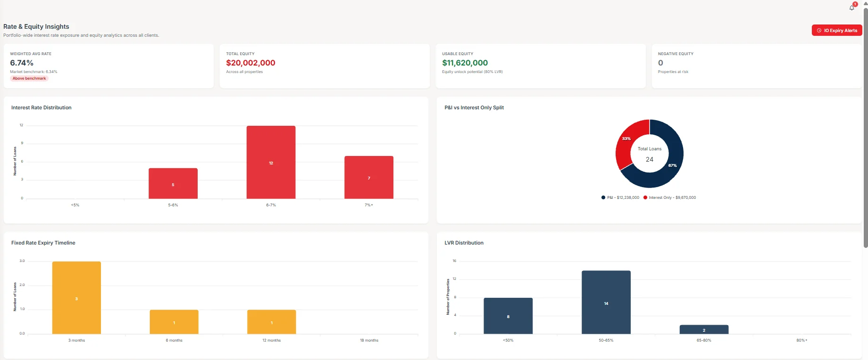Select the 65-80% LVR bar
This screenshot has height=360, width=868.
click(x=704, y=329)
